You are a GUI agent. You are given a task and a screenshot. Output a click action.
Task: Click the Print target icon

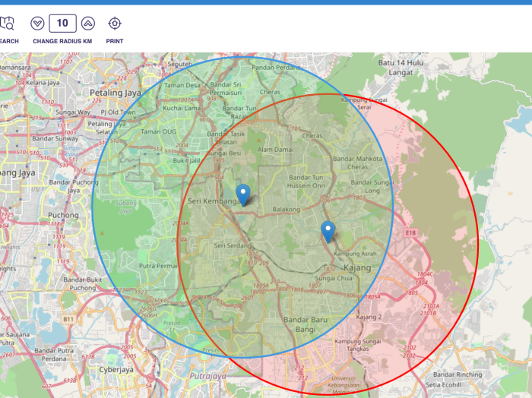point(115,24)
